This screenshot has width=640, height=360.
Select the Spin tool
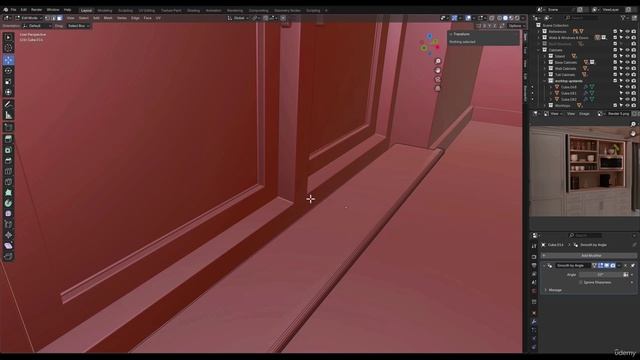pyautogui.click(x=8, y=203)
